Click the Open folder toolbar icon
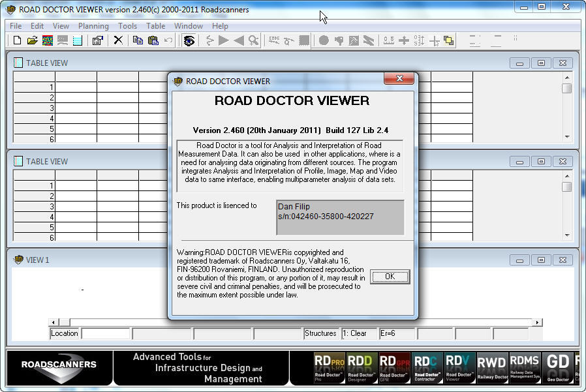 click(32, 40)
